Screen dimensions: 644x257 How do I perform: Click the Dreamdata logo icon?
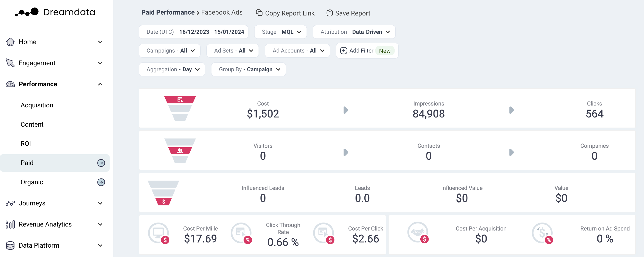(27, 12)
